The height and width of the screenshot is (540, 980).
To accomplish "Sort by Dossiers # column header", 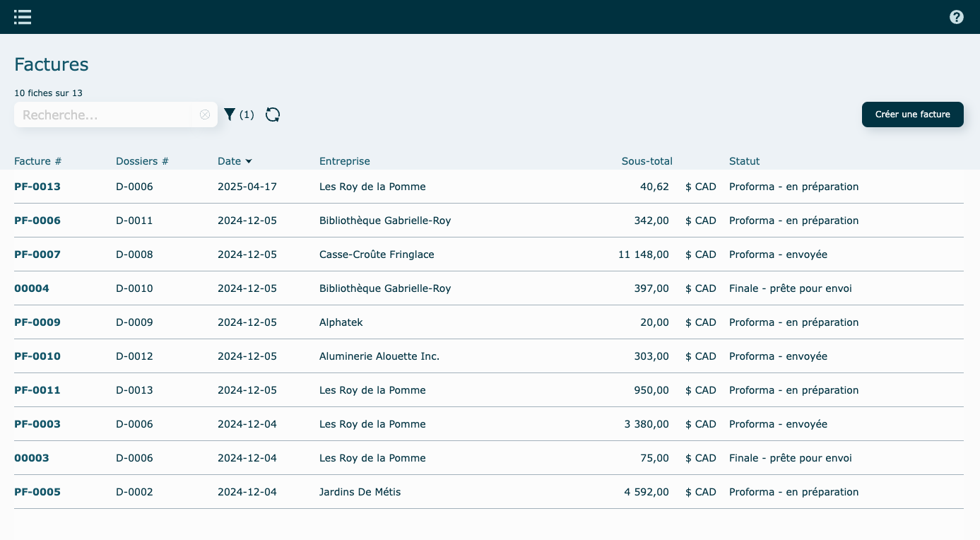I will pos(142,161).
